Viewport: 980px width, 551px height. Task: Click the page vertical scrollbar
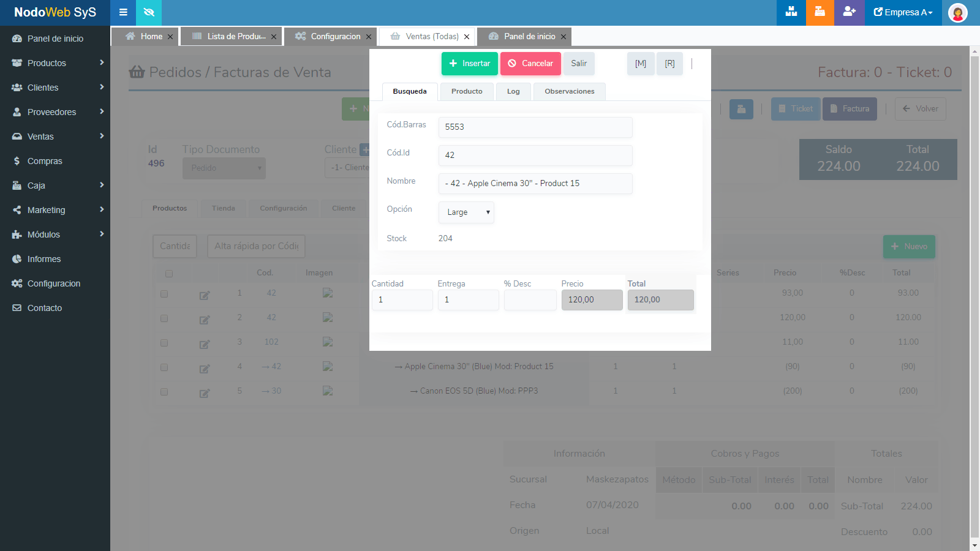tap(974, 294)
